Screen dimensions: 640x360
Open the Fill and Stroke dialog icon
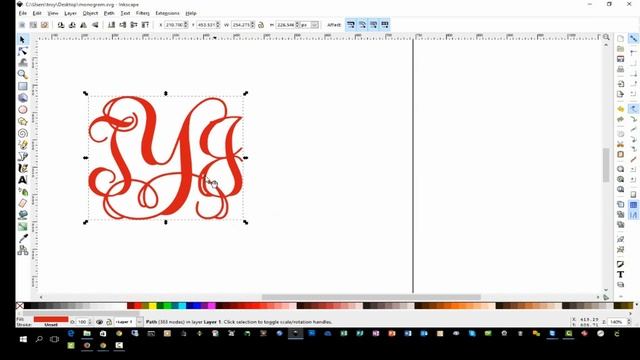coord(620,264)
